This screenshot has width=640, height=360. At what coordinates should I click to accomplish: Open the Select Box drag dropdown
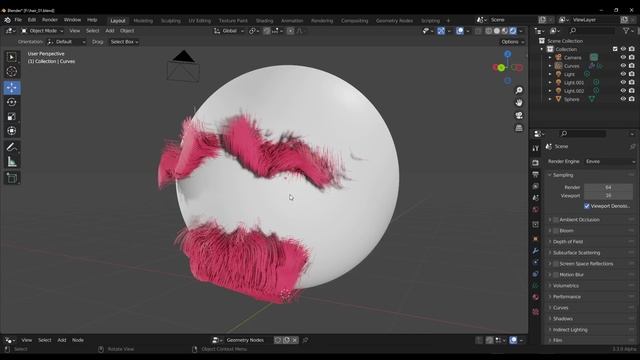124,42
